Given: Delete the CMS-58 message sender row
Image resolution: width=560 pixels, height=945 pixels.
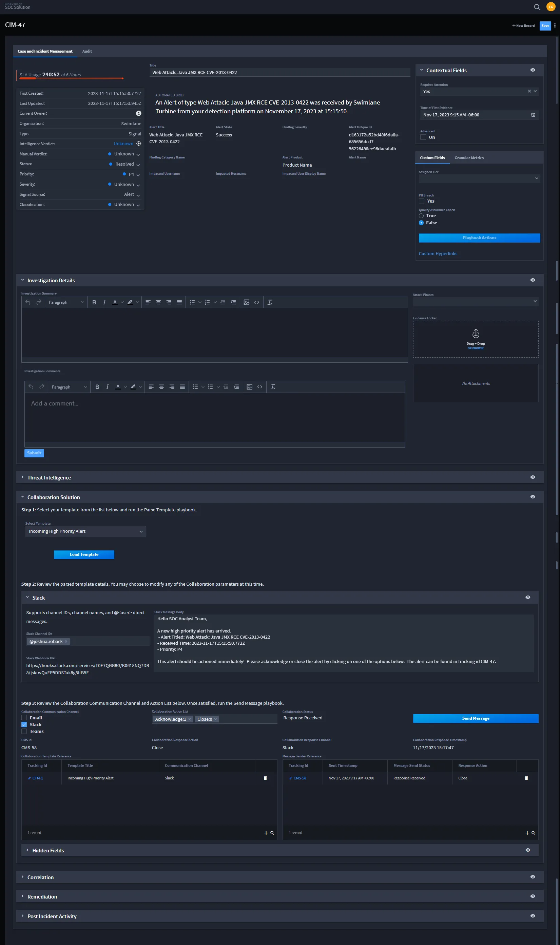Looking at the screenshot, I should (x=526, y=778).
